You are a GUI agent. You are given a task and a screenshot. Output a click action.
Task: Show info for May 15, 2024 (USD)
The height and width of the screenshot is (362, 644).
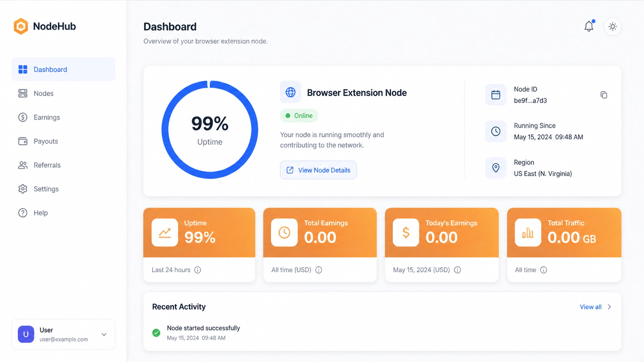(x=457, y=270)
